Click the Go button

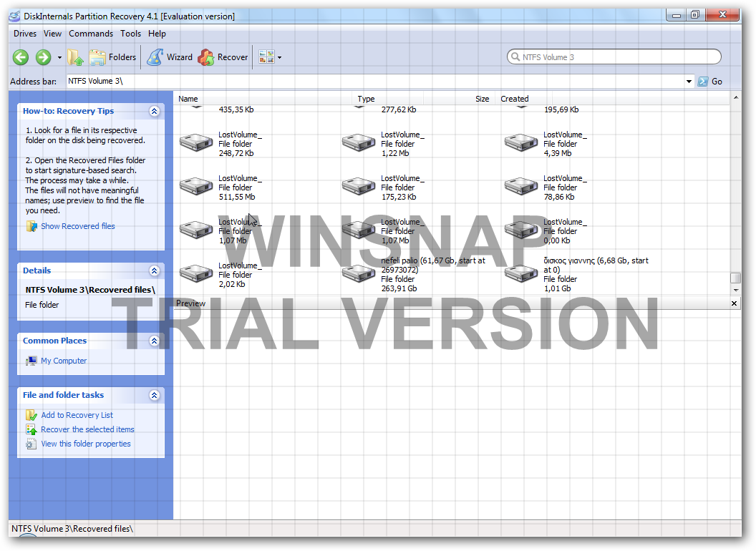click(710, 82)
